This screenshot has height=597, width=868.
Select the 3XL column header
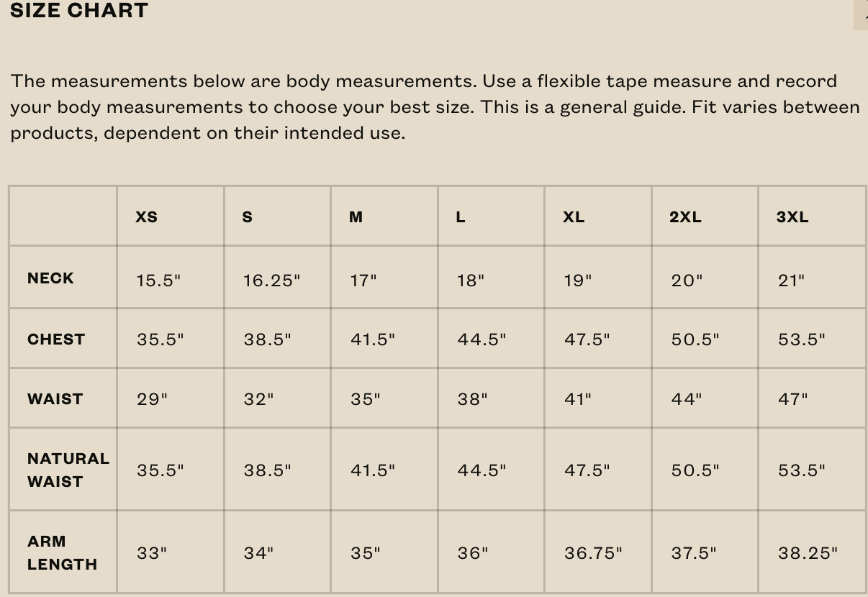(792, 217)
